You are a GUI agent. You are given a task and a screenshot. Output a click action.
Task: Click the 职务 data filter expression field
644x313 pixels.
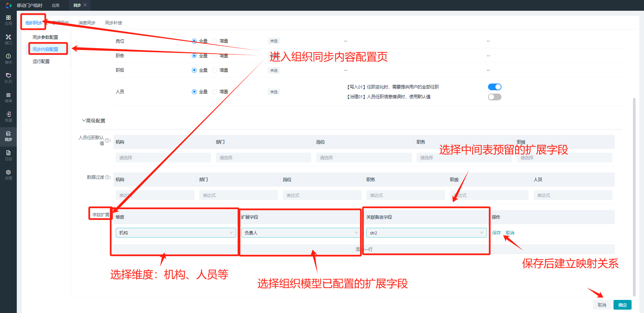tap(406, 195)
